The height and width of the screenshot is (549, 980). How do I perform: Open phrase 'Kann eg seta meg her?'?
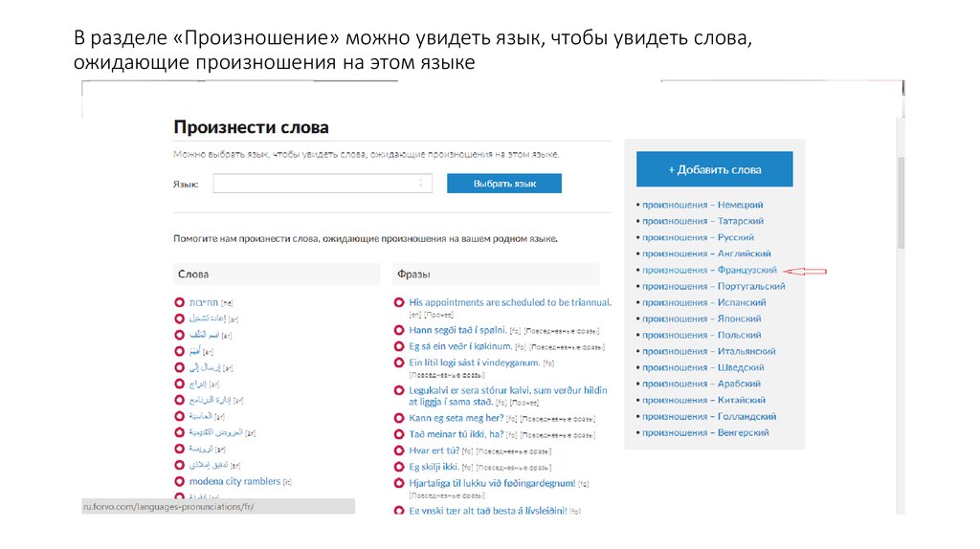tap(457, 418)
